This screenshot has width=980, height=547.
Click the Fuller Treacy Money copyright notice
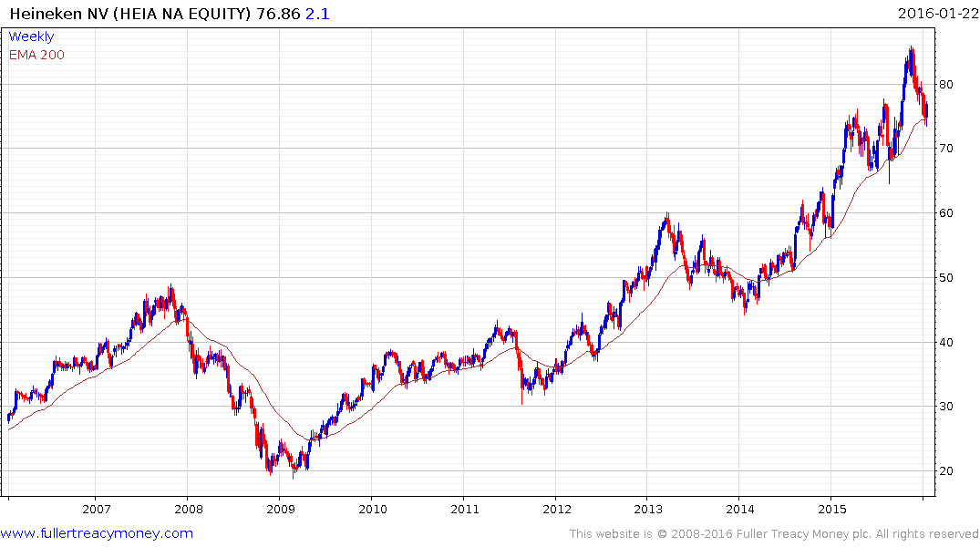pos(774,534)
